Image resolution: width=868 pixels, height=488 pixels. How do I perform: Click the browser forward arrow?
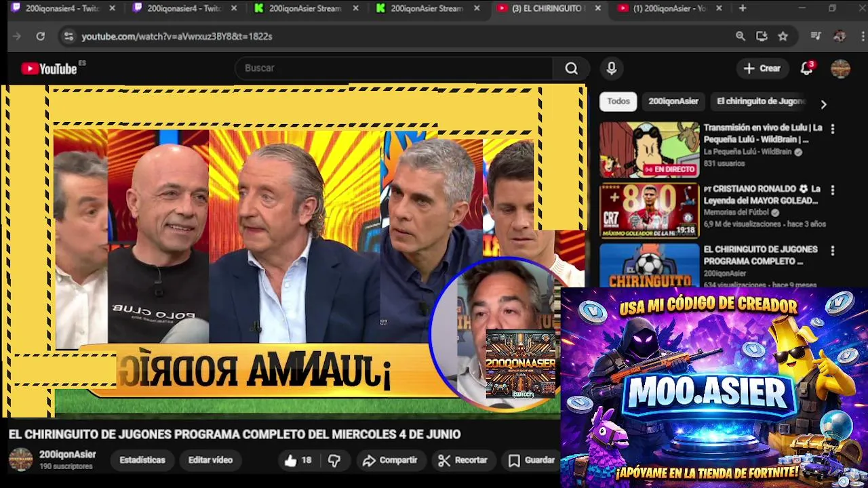pyautogui.click(x=17, y=37)
